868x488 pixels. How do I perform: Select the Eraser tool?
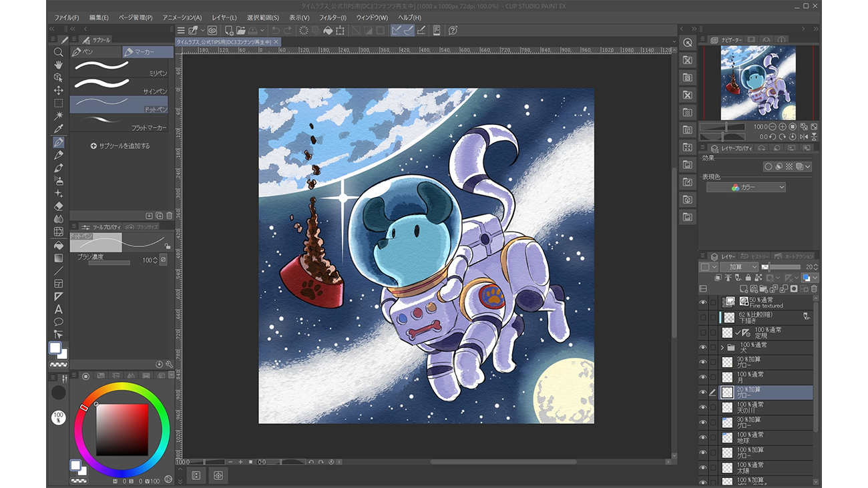tap(59, 206)
